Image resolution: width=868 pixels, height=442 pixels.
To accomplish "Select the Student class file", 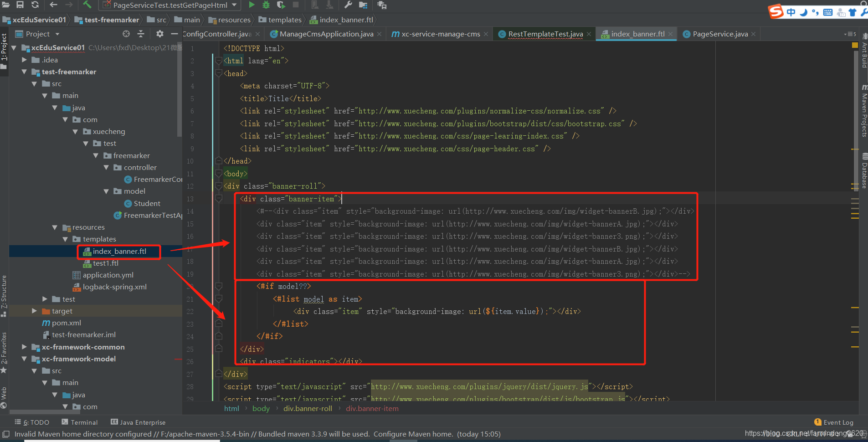I will (x=142, y=203).
